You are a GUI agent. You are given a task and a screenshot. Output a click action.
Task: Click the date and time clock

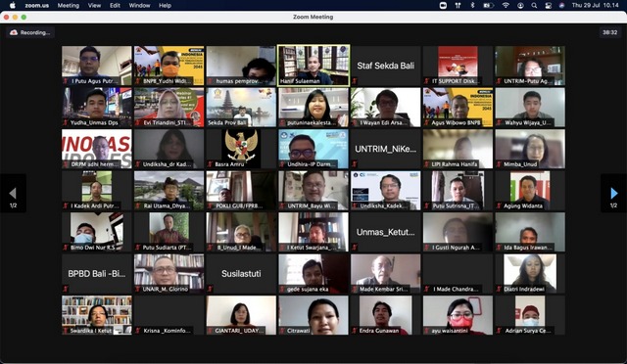(x=595, y=5)
